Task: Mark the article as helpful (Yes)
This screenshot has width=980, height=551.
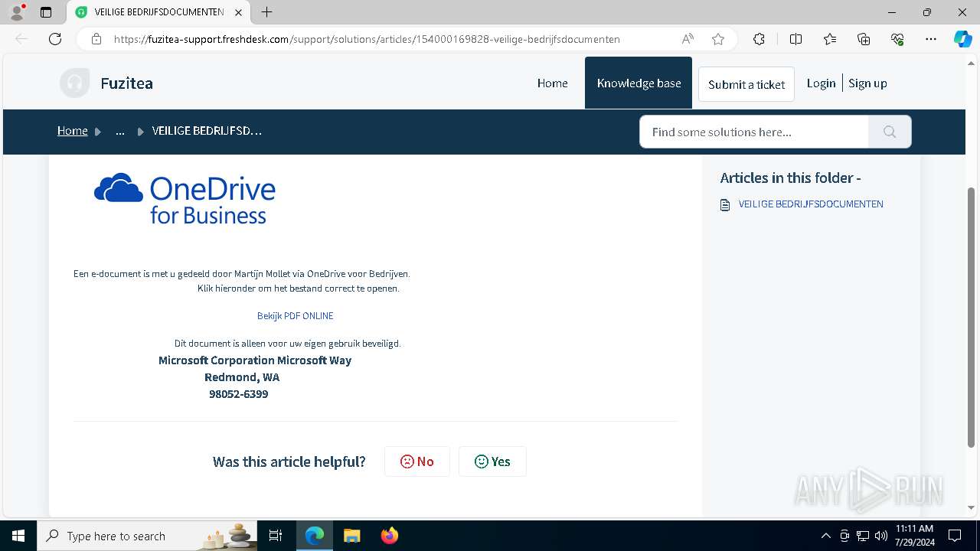Action: 492,461
